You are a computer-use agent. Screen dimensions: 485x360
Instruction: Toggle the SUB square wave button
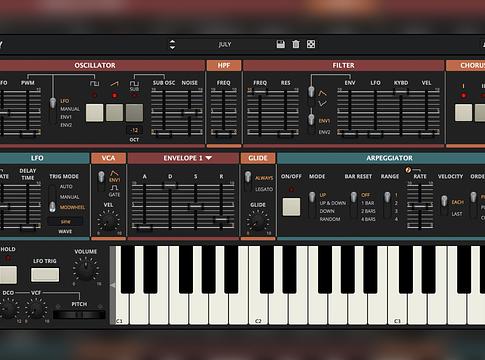[x=134, y=113]
